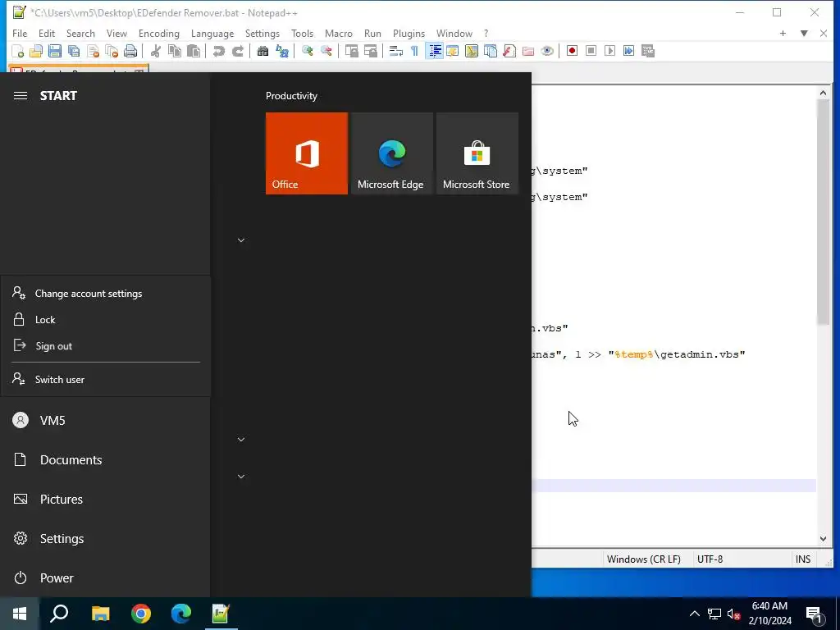Click the VM5 user account button
This screenshot has height=630, width=840.
(x=106, y=421)
